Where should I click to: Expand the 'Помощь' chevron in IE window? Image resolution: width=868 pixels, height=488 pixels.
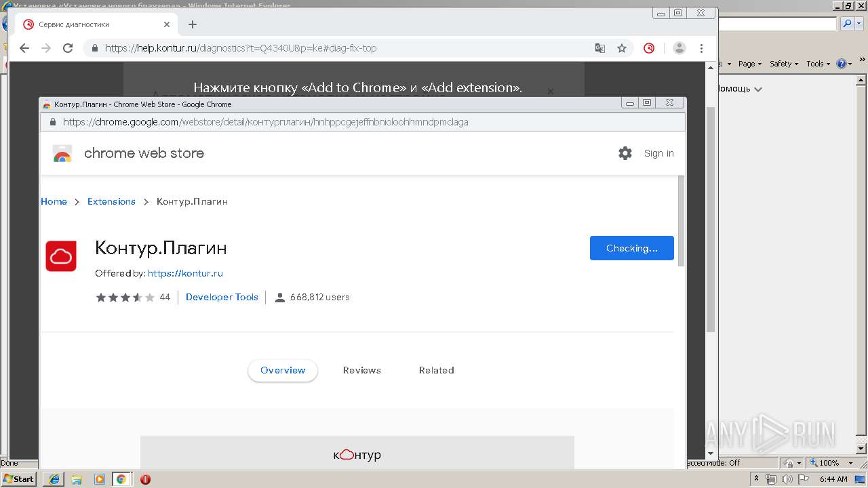click(758, 89)
